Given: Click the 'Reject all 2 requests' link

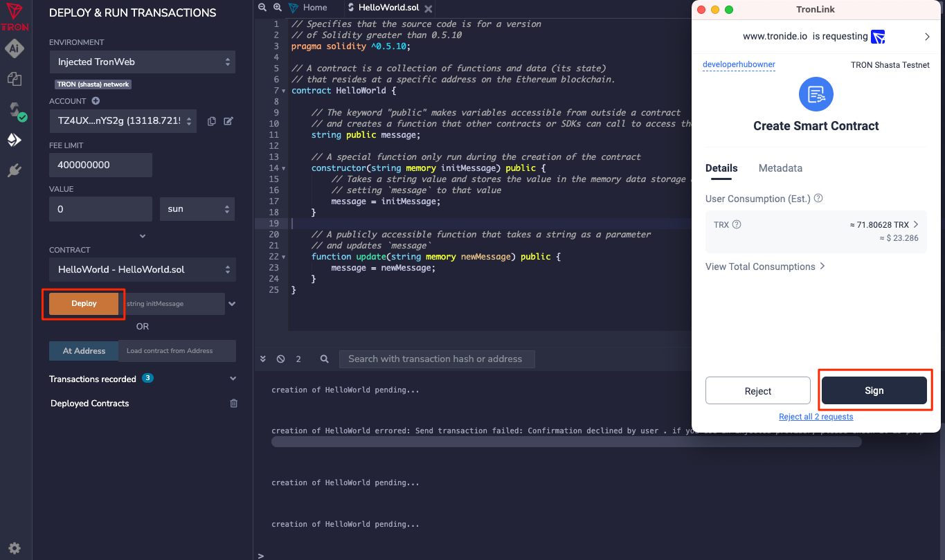Looking at the screenshot, I should point(816,417).
